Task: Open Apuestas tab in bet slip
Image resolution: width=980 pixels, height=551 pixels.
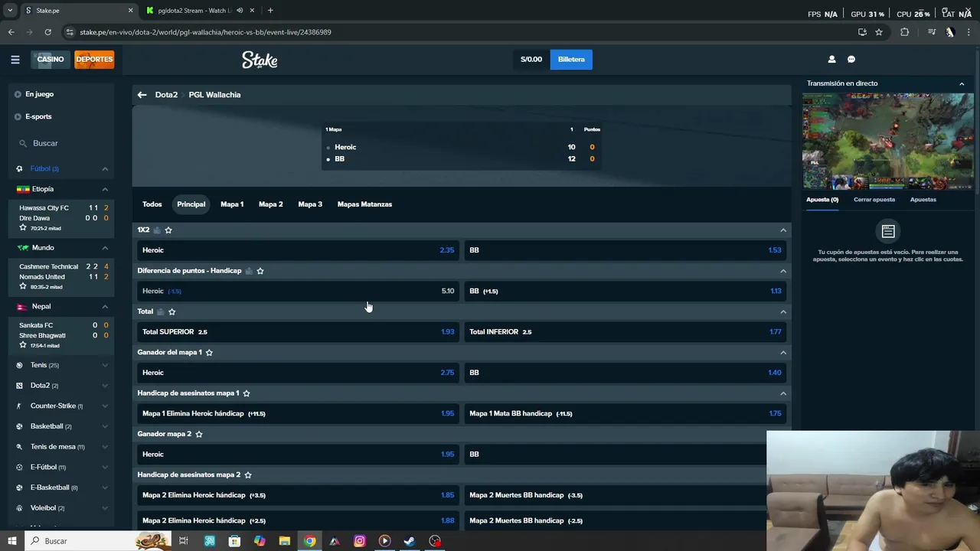Action: [923, 200]
